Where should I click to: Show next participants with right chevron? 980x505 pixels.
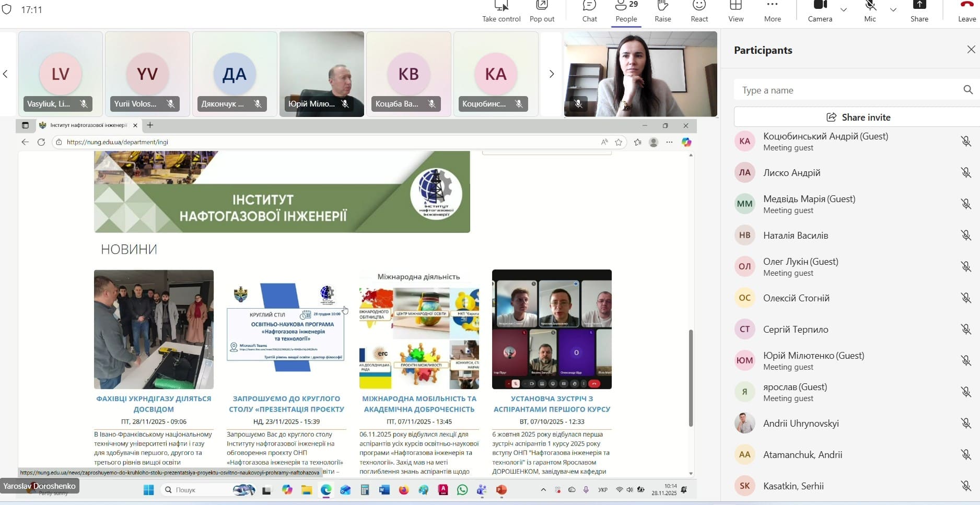point(551,74)
